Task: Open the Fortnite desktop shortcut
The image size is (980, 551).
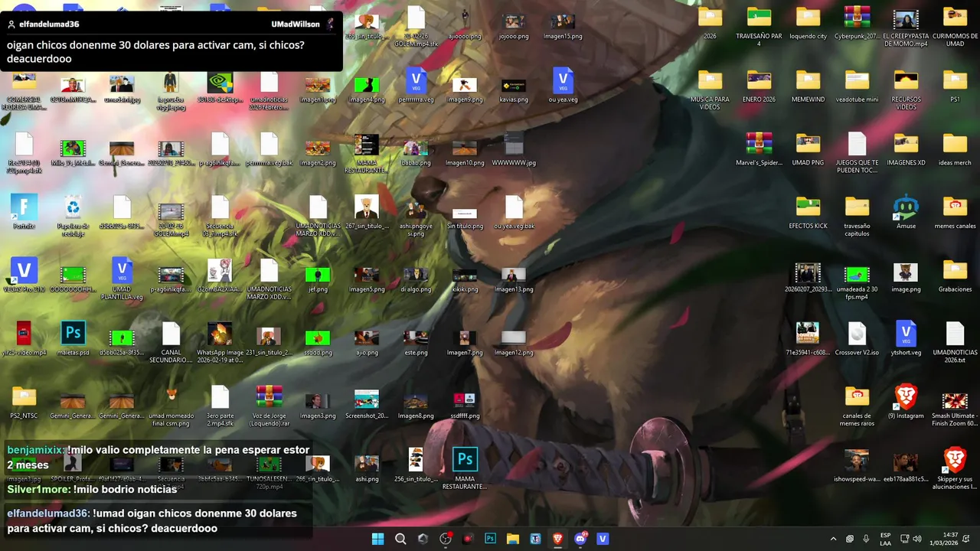Action: 24,212
